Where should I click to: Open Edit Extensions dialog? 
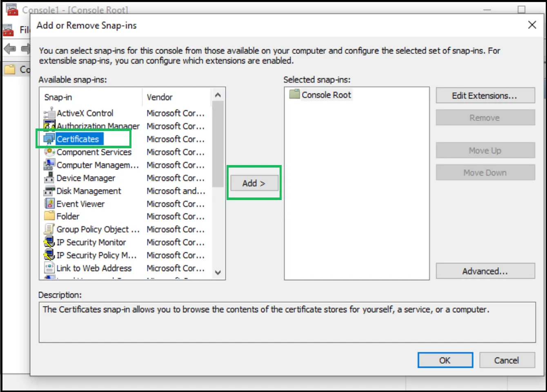click(485, 96)
